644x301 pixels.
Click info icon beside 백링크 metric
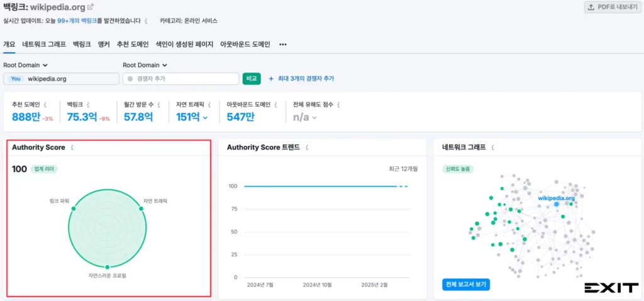(x=89, y=105)
